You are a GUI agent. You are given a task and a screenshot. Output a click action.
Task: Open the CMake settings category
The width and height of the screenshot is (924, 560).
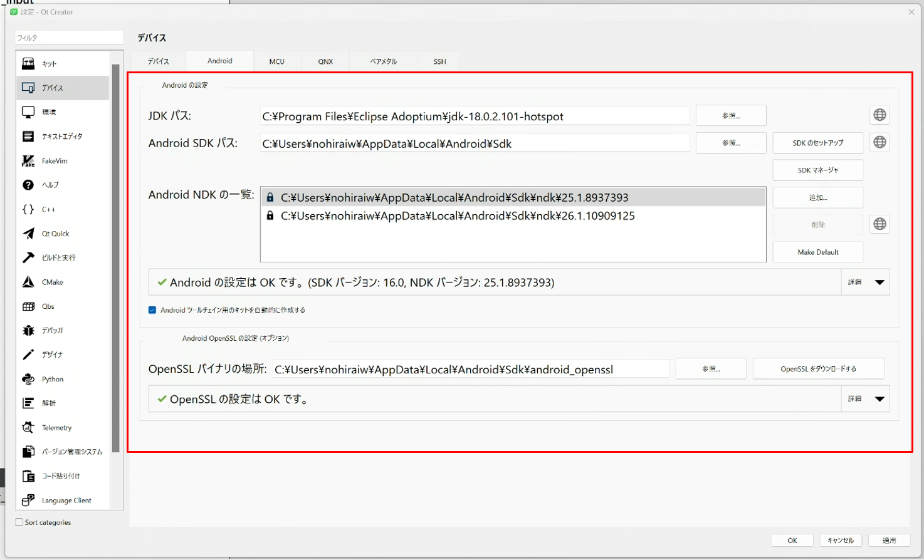point(52,282)
